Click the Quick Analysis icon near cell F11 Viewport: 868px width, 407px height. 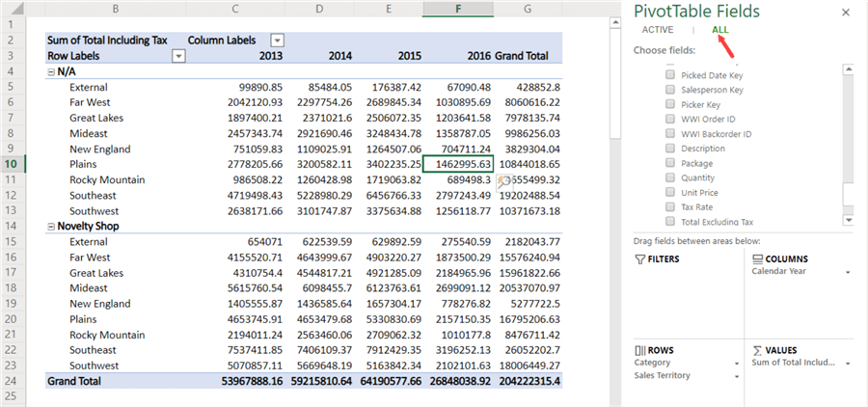(x=502, y=181)
